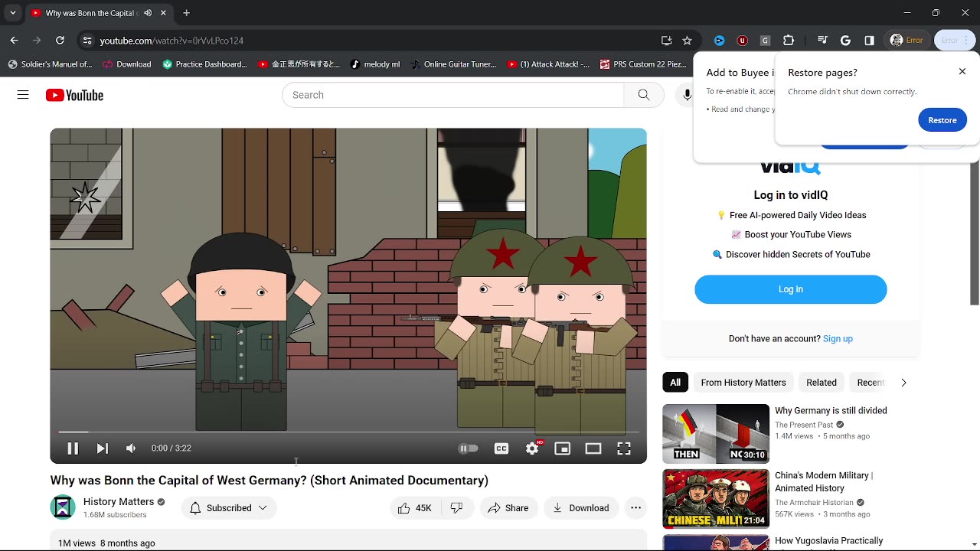Mute tab via speaker icon

pos(148,13)
